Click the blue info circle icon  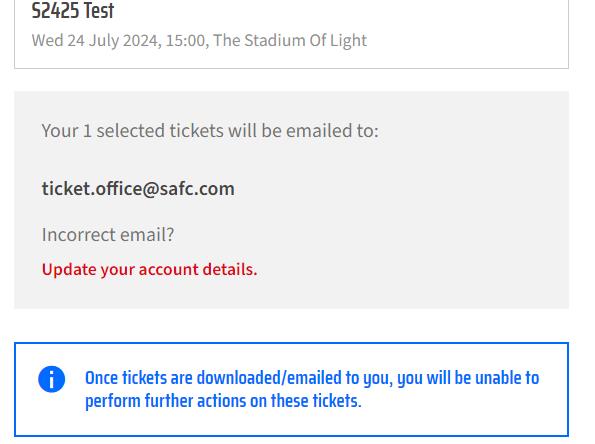click(52, 379)
